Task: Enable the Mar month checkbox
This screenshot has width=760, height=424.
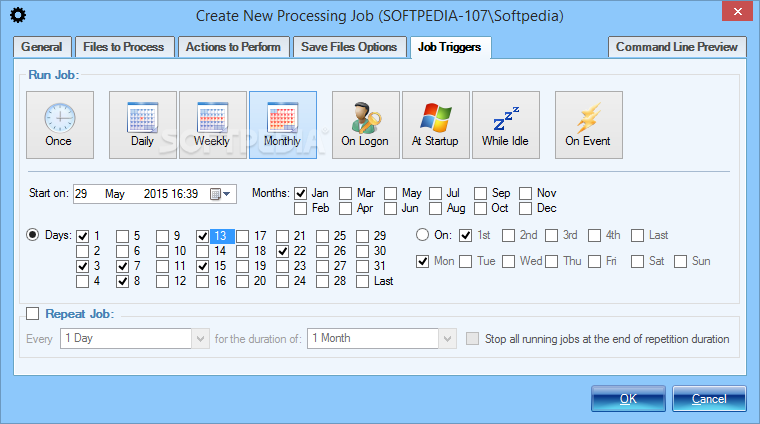Action: [346, 193]
